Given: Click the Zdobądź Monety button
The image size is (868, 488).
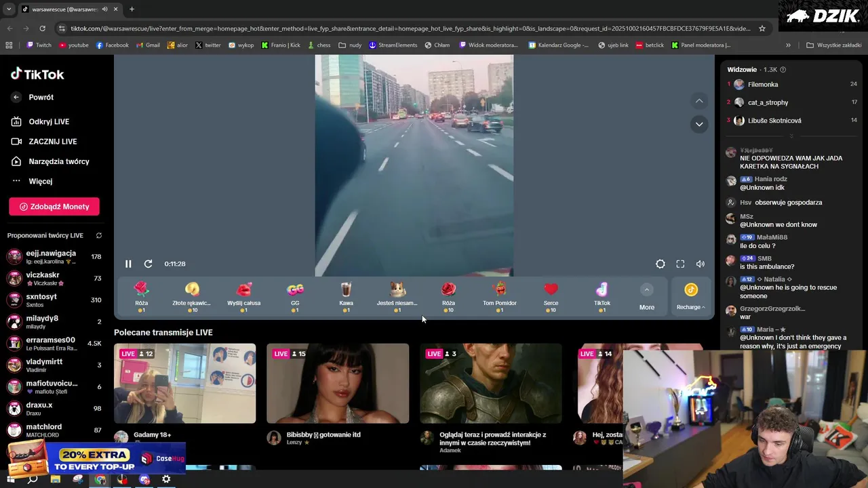Looking at the screenshot, I should pos(54,207).
